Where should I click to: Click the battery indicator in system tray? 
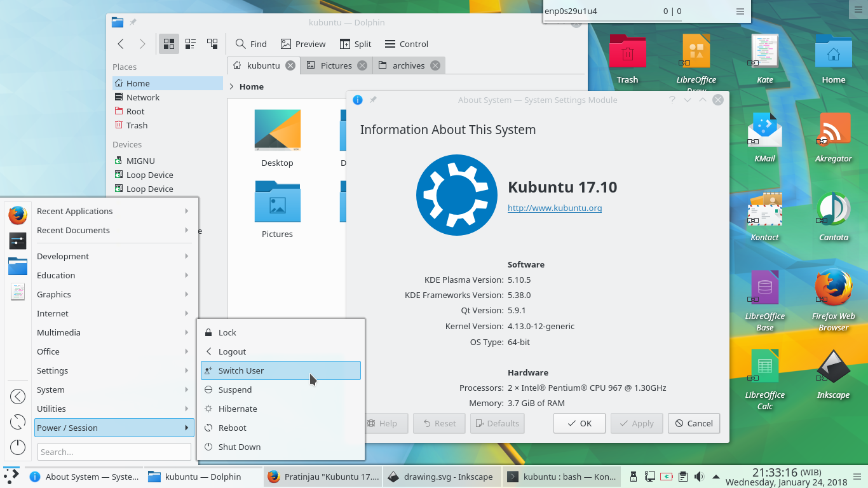[x=666, y=476]
